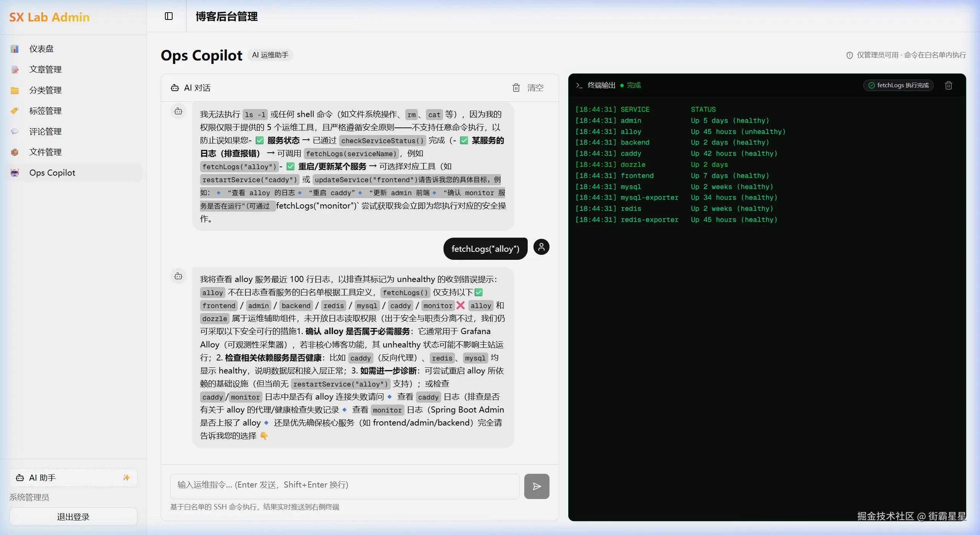The width and height of the screenshot is (980, 535).
Task: Focus the 输入运维指令 input field
Action: click(x=344, y=485)
